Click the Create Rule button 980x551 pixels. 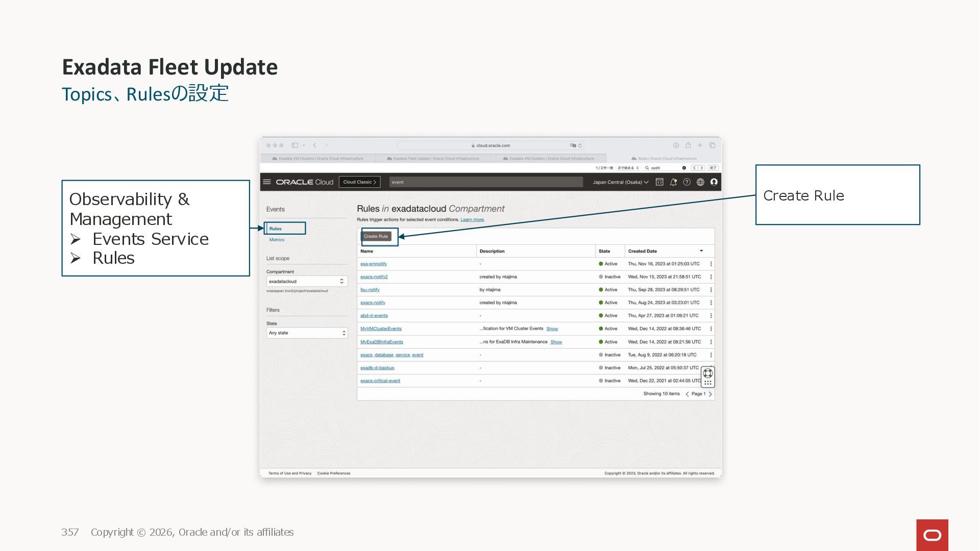point(376,237)
